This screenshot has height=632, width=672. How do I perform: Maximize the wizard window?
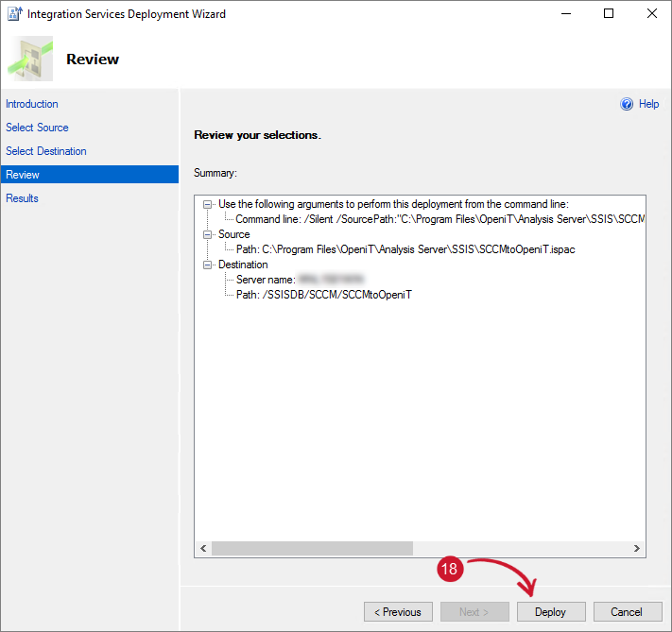click(609, 14)
